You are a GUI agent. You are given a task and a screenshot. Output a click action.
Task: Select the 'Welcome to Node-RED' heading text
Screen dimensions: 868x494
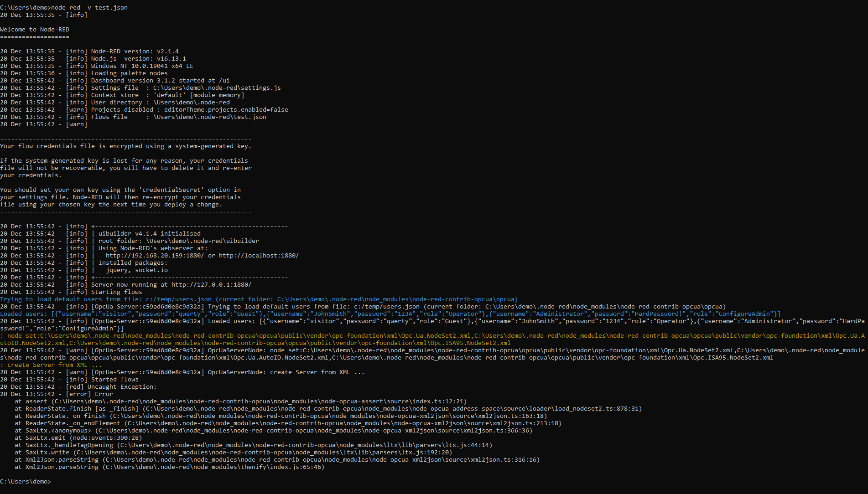point(35,30)
